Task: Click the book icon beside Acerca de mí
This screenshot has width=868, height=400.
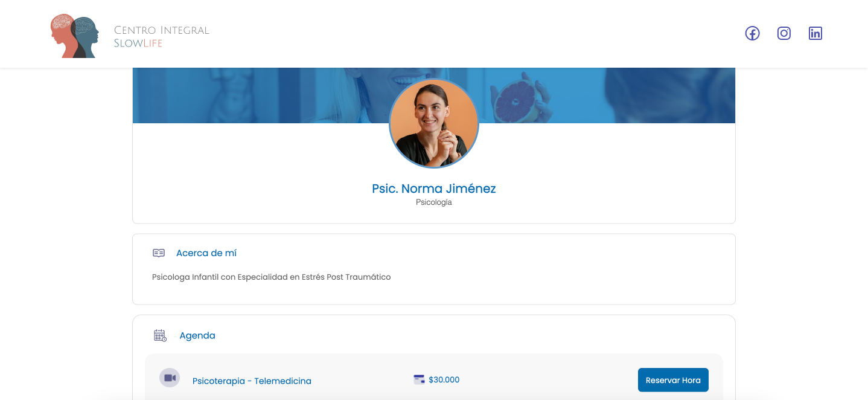Action: pyautogui.click(x=159, y=253)
